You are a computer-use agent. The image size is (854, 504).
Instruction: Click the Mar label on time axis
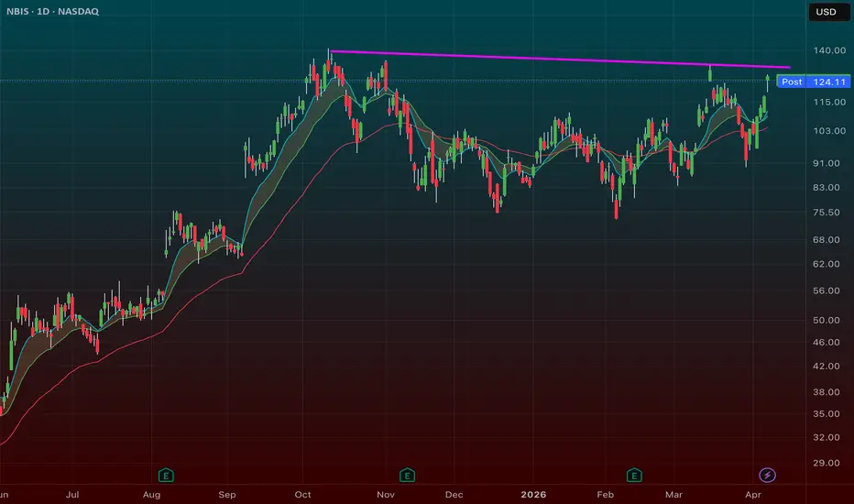(x=673, y=495)
